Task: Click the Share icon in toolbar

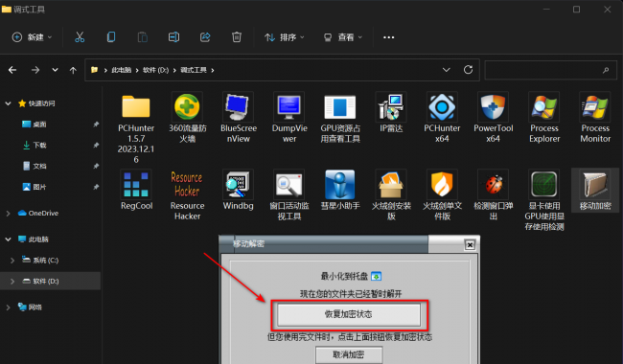Action: coord(205,37)
